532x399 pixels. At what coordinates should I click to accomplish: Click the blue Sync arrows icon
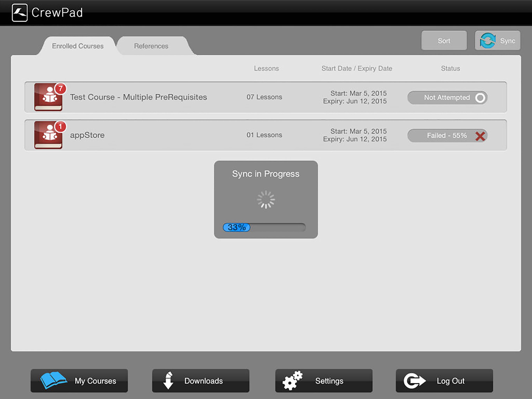(x=488, y=41)
